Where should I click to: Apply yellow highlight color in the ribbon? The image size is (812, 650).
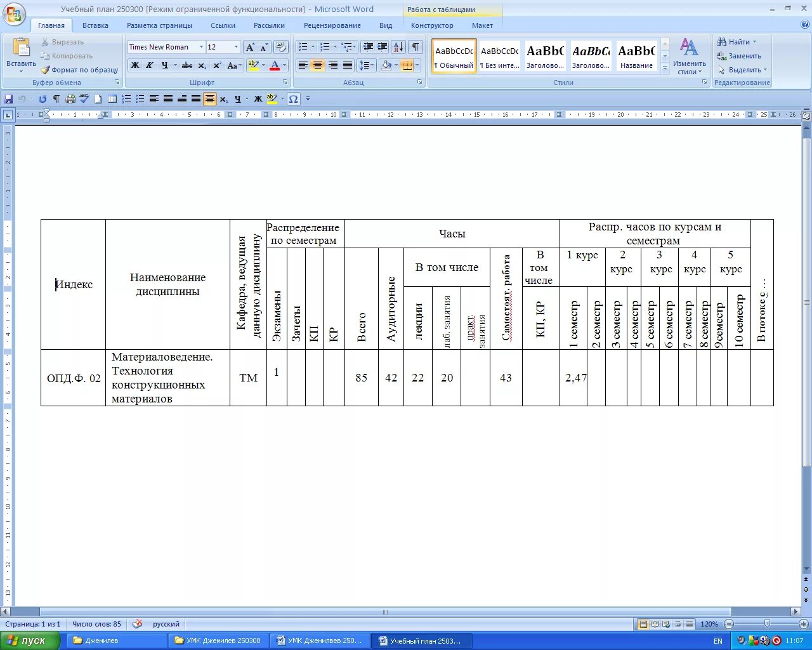pyautogui.click(x=254, y=65)
